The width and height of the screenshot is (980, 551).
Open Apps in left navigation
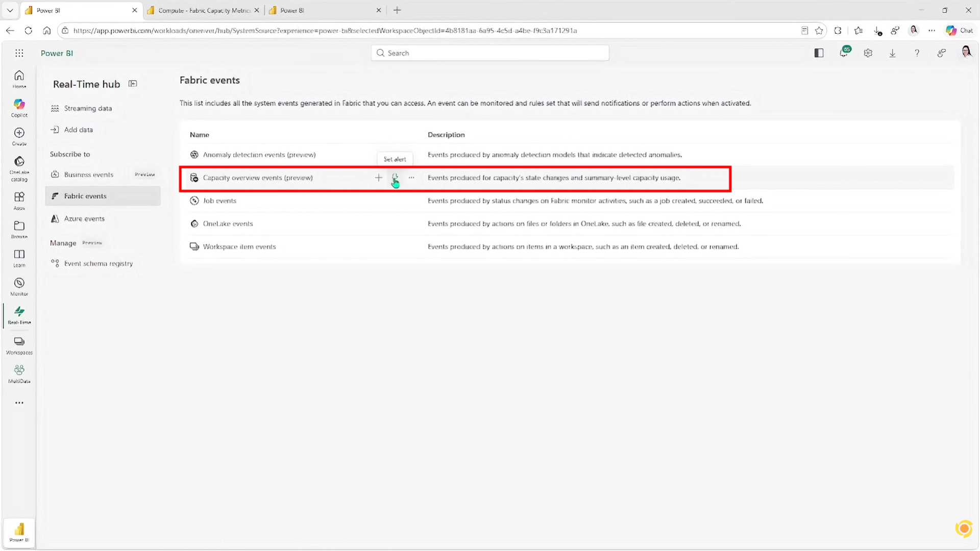[19, 201]
